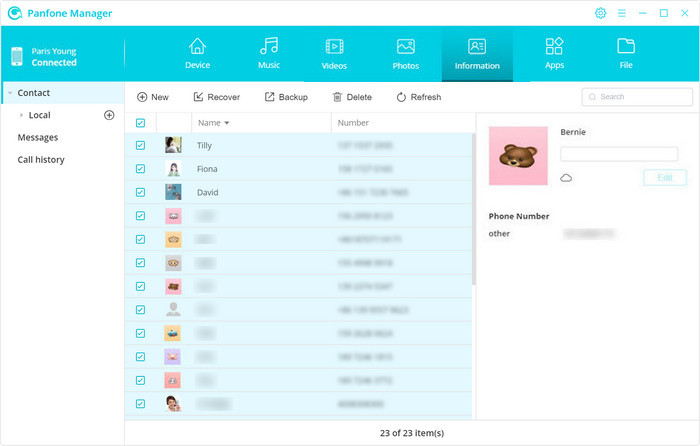Viewport: 700px width, 446px height.
Task: Select the Local contacts group
Action: tap(39, 115)
